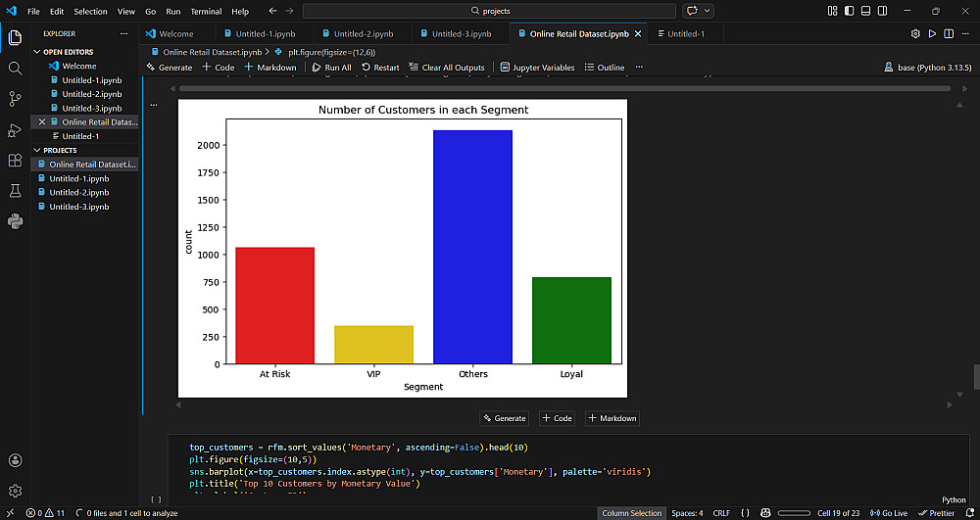This screenshot has width=980, height=520.
Task: Click the Search icon in activity bar
Action: (15, 69)
